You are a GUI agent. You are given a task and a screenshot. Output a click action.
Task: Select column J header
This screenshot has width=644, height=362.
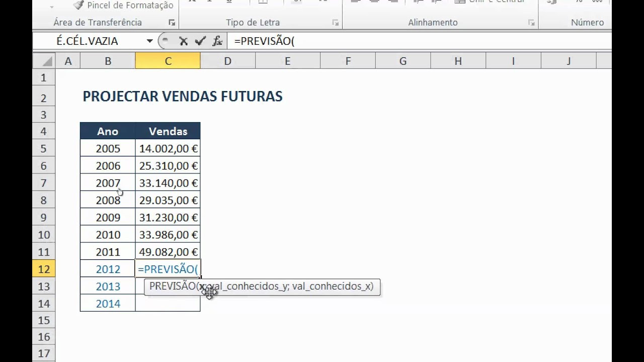(569, 61)
